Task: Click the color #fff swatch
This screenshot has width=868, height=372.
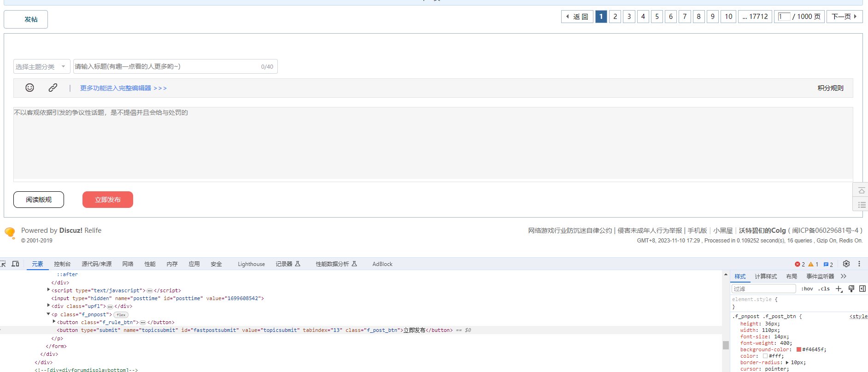Action: click(765, 356)
